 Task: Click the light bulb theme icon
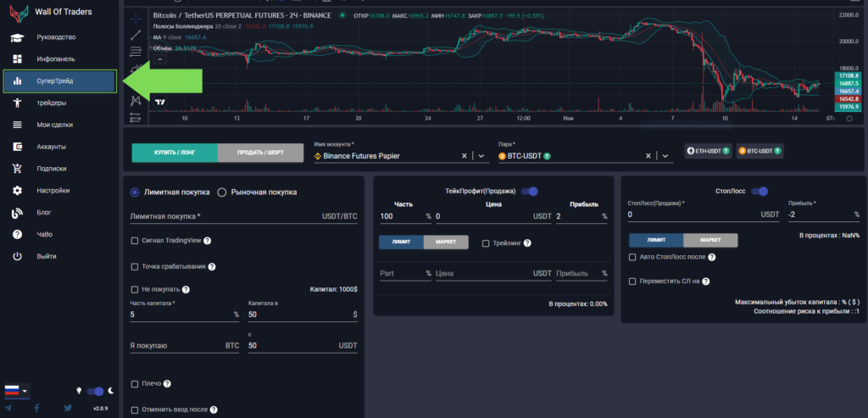[x=79, y=391]
